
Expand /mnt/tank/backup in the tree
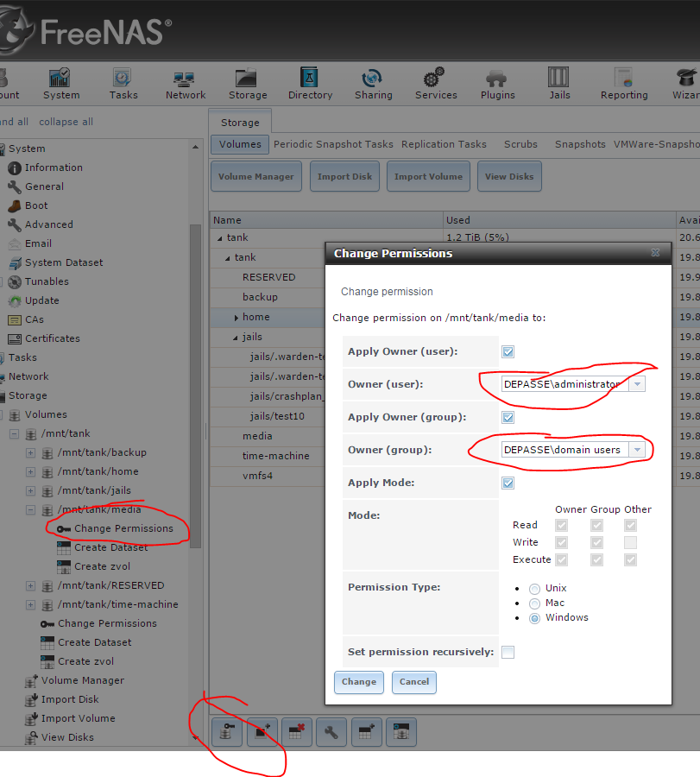[x=30, y=453]
